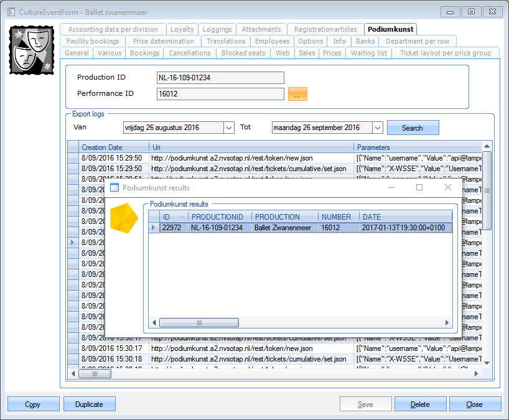Sort results by the ID column
The height and width of the screenshot is (420, 509).
tap(173, 217)
